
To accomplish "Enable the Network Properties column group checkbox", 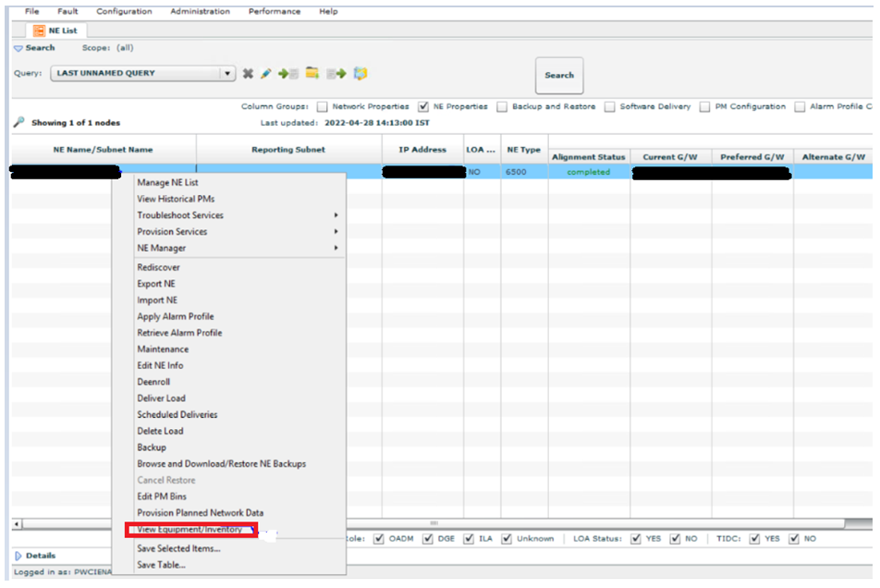I will click(322, 106).
